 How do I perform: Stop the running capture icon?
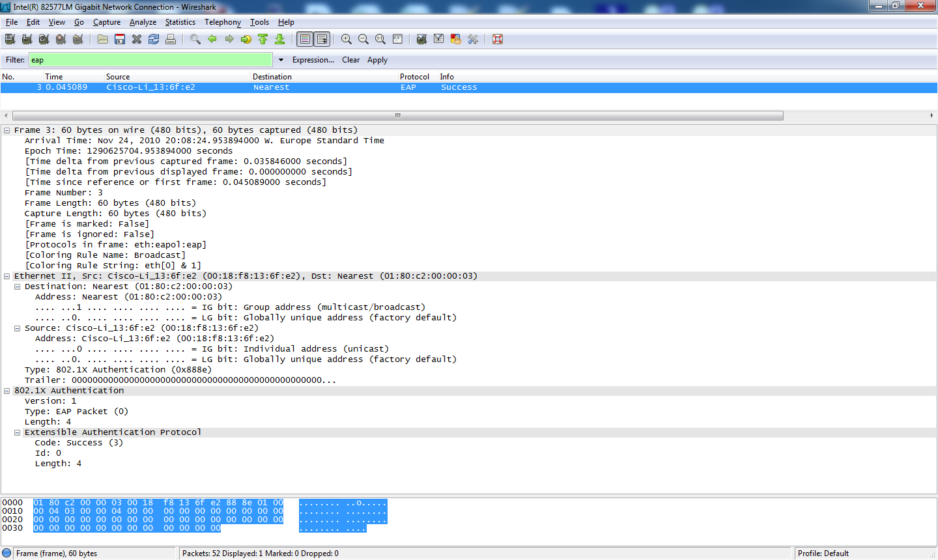(x=61, y=39)
